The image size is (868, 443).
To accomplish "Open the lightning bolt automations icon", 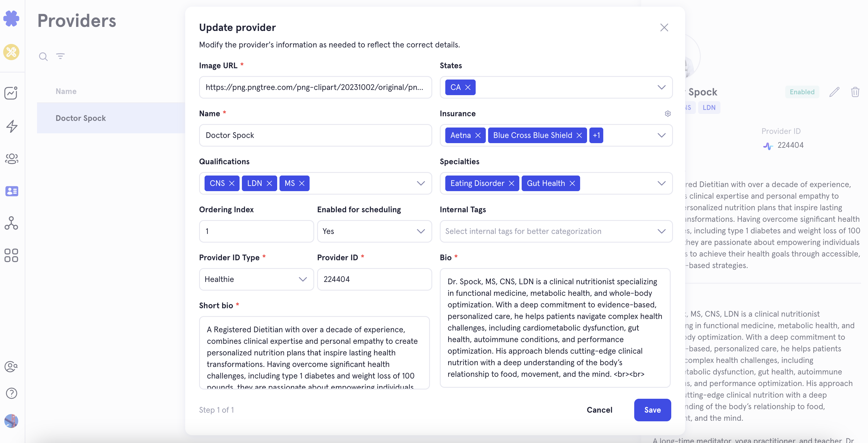I will [12, 126].
